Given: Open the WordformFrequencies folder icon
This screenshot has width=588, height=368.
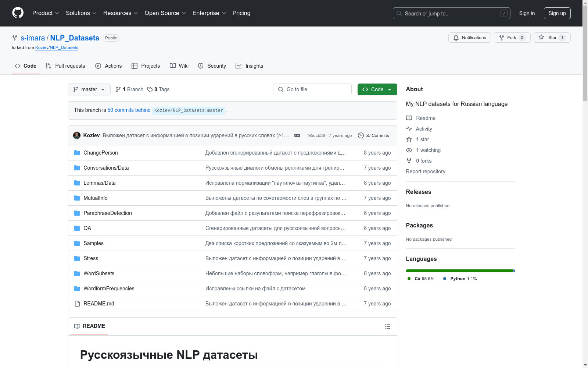Looking at the screenshot, I should 77,289.
